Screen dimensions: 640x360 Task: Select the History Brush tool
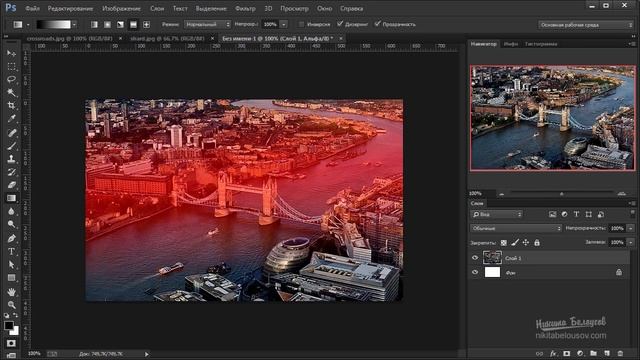click(x=11, y=172)
